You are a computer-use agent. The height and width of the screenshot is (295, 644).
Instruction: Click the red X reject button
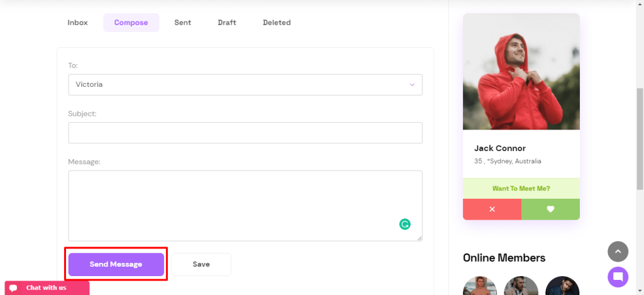click(492, 209)
